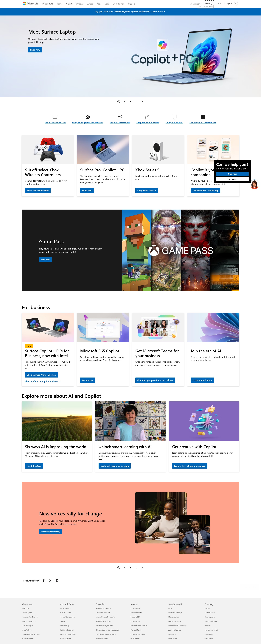Select the keyboard icon for Shop accessories
This screenshot has width=261, height=644.
click(120, 117)
